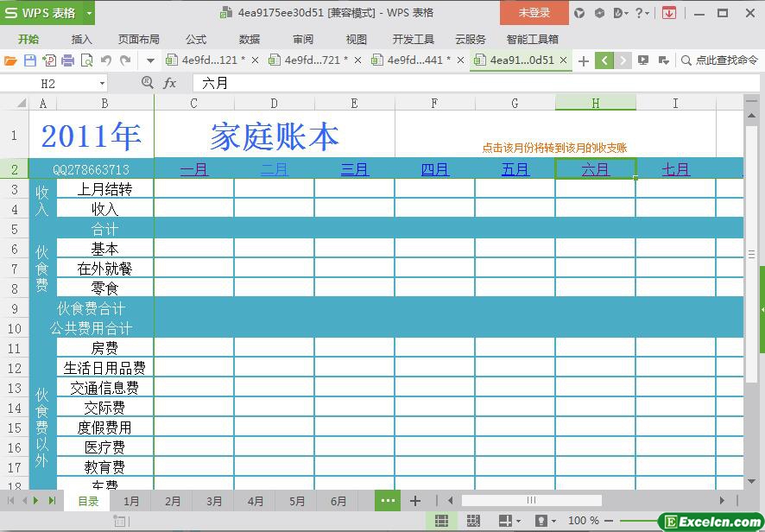Switch to normal view in status bar

pyautogui.click(x=441, y=521)
